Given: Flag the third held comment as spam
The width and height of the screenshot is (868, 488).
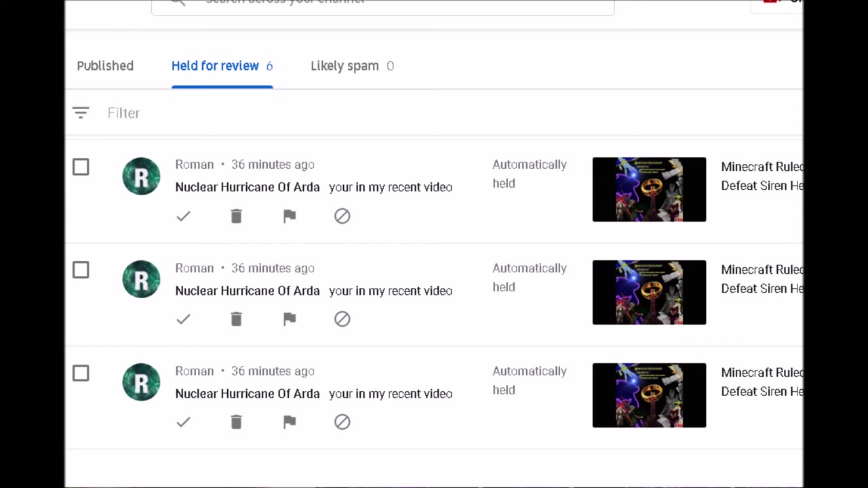Looking at the screenshot, I should click(290, 422).
